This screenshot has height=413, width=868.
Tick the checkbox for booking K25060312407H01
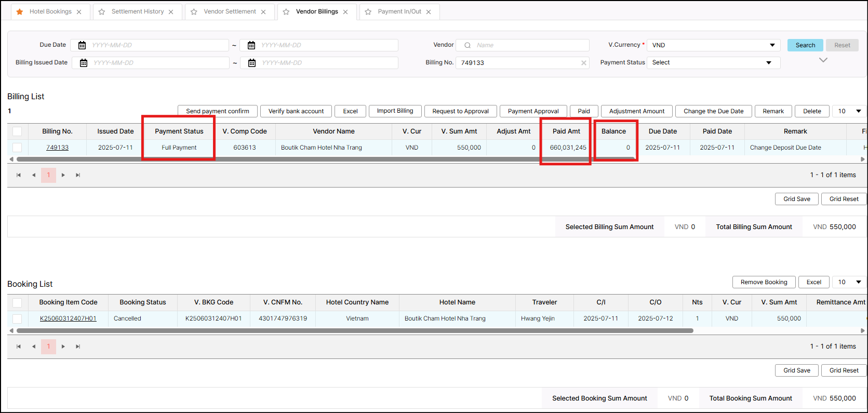pos(17,318)
